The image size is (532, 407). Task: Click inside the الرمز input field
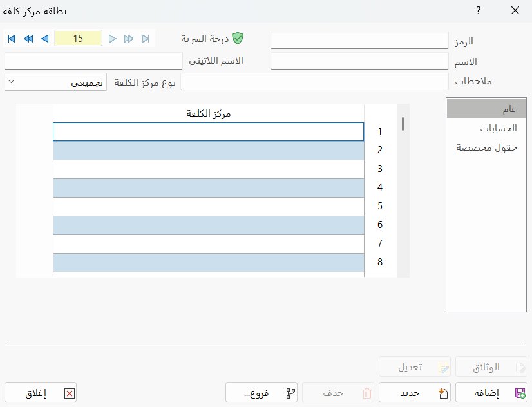point(359,40)
